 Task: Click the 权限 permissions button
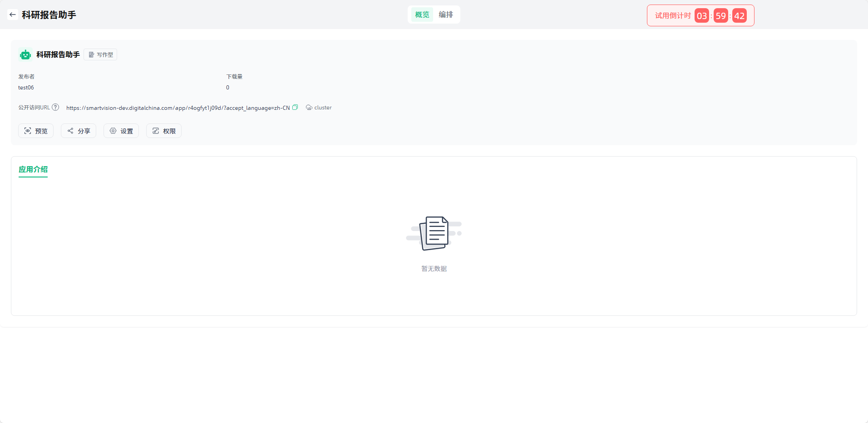(x=164, y=131)
